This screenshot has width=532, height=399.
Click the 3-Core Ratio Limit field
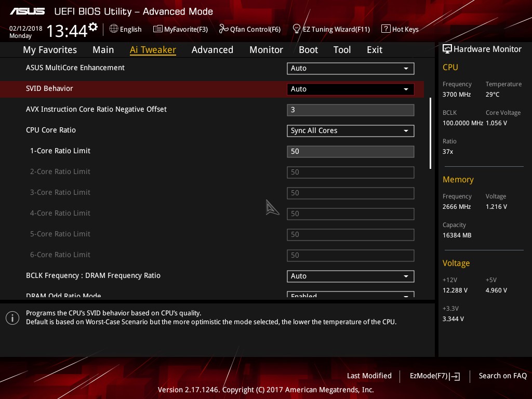coord(351,193)
